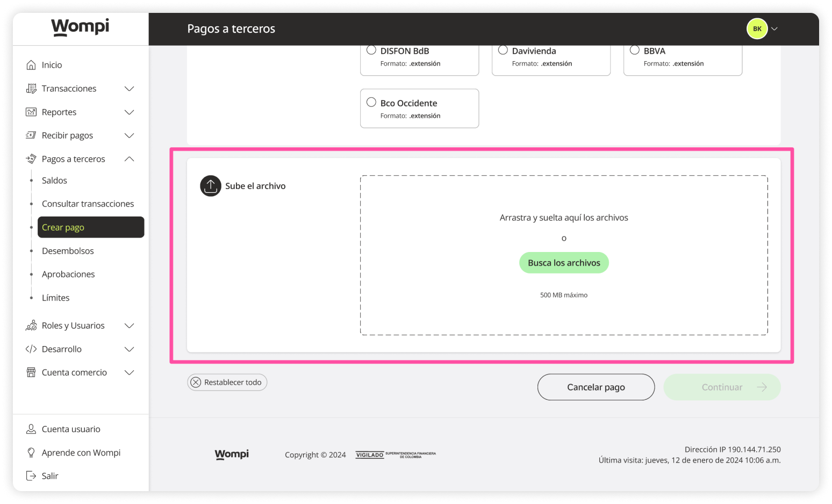Expand the Transacciones menu chevron
This screenshot has width=832, height=504.
click(130, 89)
